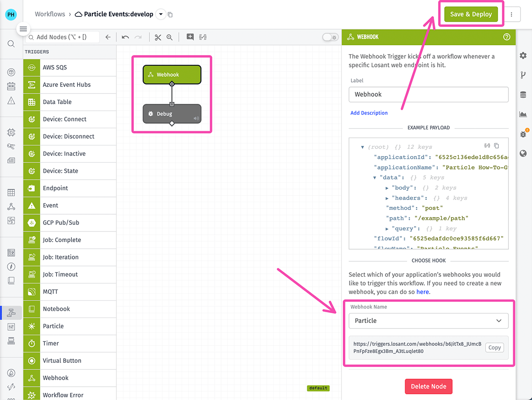Open the globe icon on right rail
Viewport: 532px width, 400px height.
point(523,153)
